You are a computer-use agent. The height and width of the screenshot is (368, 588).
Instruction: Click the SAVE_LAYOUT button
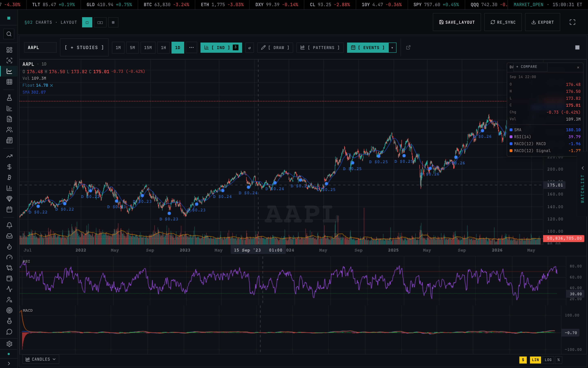[x=457, y=22]
